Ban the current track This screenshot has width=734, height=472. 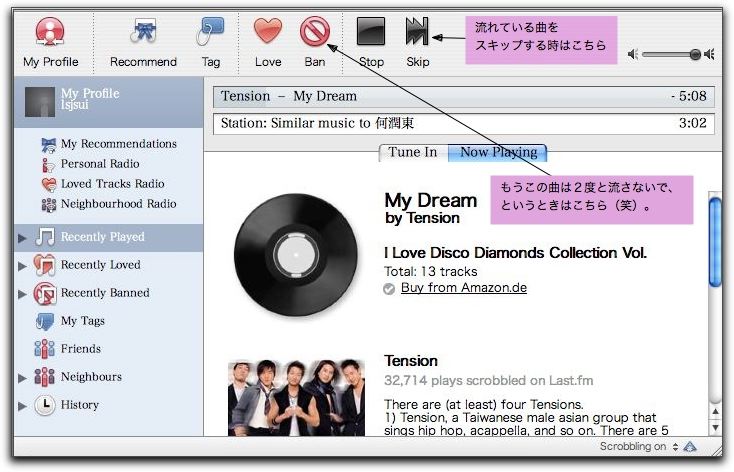[315, 31]
